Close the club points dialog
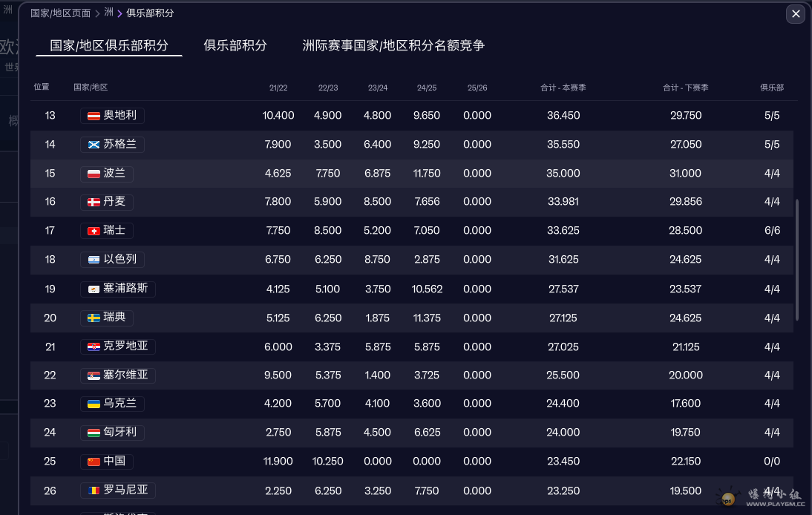Image resolution: width=812 pixels, height=515 pixels. click(796, 14)
